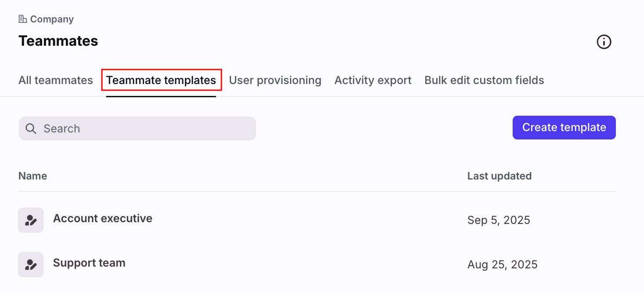
Task: Select the Teammate templates tab
Action: click(161, 81)
